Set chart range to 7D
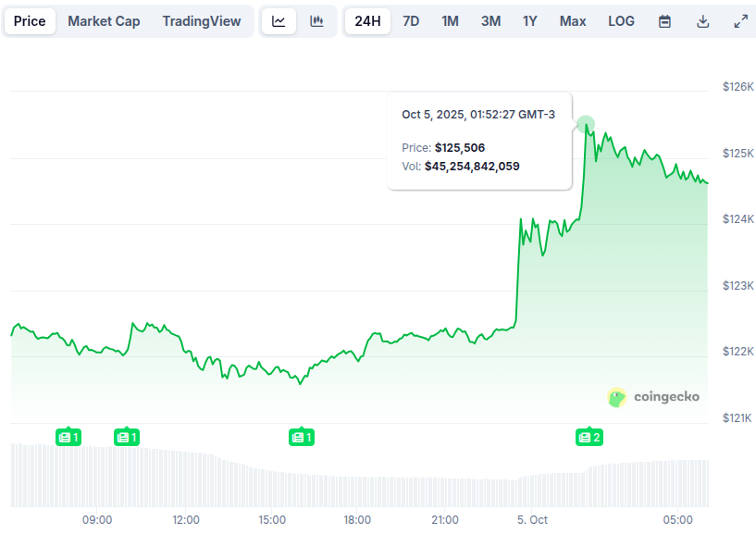 411,21
